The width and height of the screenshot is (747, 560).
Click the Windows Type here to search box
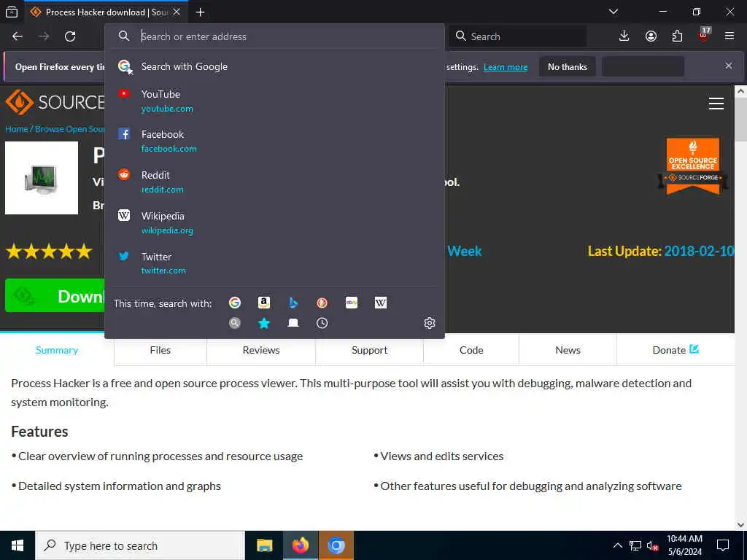point(140,545)
